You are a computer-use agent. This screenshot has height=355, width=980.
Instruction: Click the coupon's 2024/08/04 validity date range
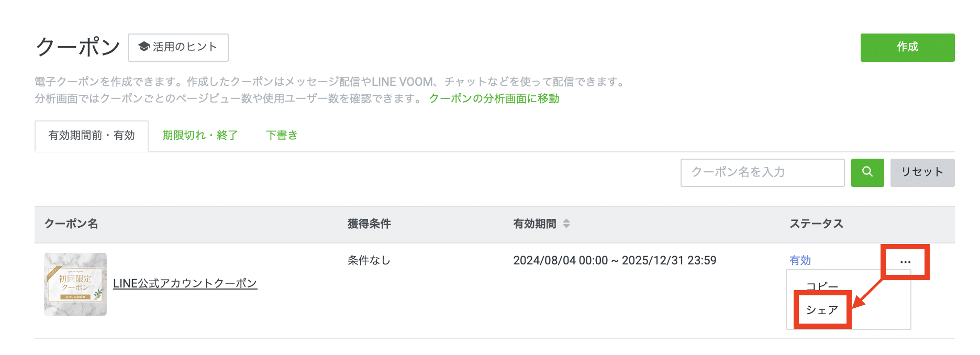[x=615, y=260]
